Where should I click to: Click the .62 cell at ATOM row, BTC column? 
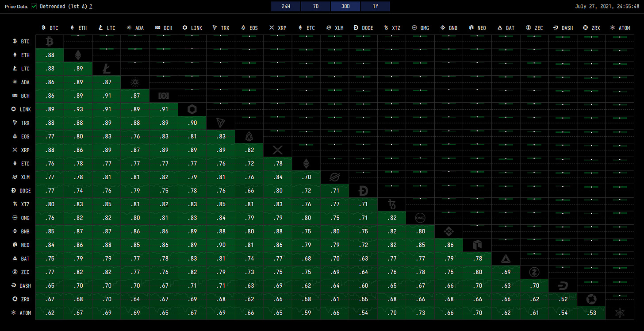click(50, 313)
